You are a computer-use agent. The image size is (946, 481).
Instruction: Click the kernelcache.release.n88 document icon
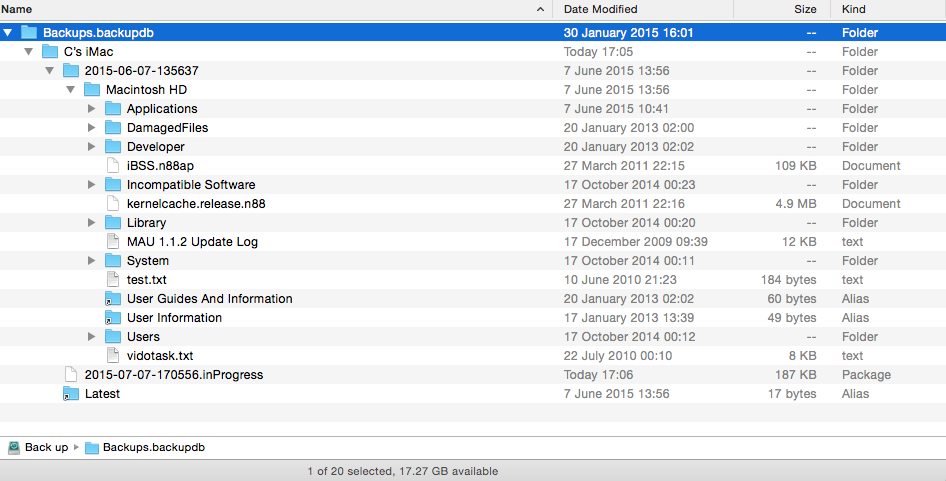[x=113, y=204]
